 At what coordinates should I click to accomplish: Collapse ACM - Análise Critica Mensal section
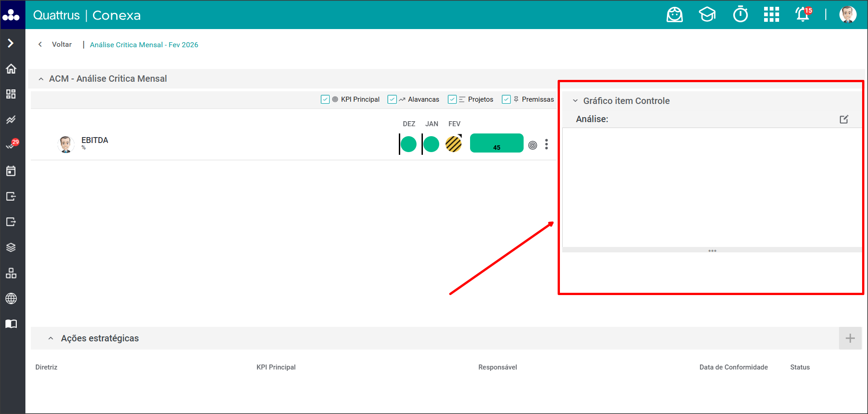pos(41,79)
